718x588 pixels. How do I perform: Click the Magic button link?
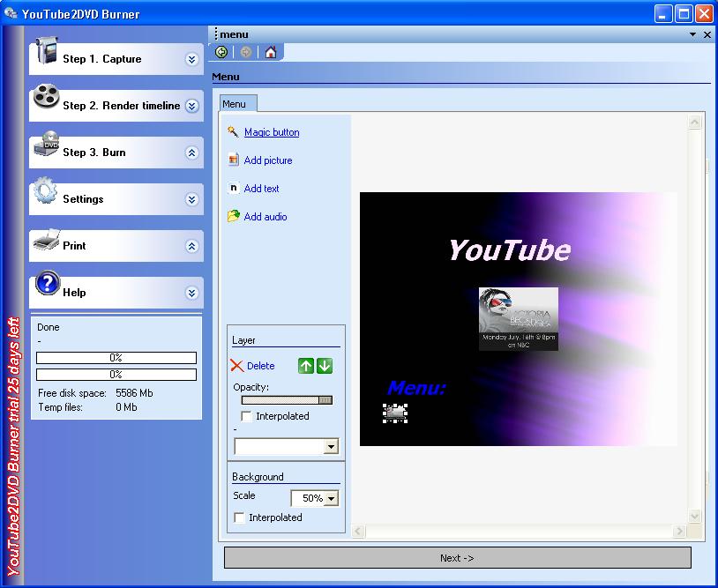click(x=272, y=132)
